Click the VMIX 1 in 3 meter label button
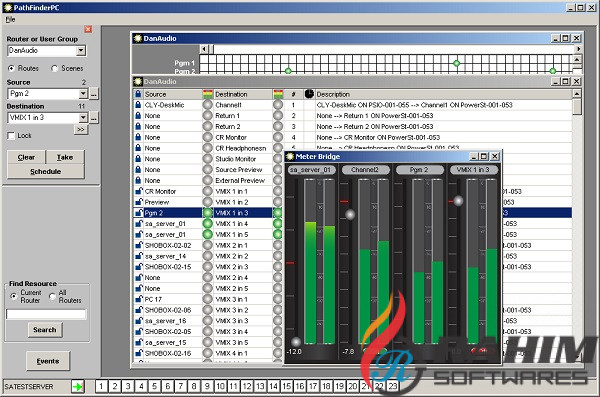The width and height of the screenshot is (600, 397). 473,170
